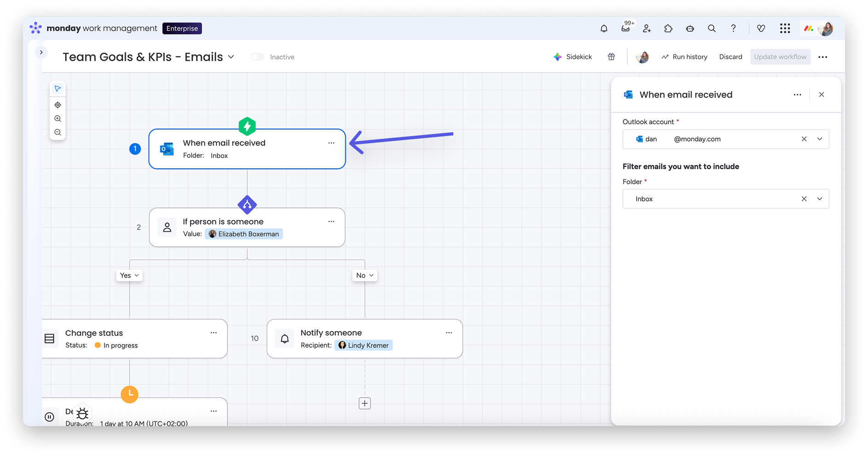The image size is (868, 456).
Task: Click the collaborator avatar beside Run history
Action: (642, 57)
